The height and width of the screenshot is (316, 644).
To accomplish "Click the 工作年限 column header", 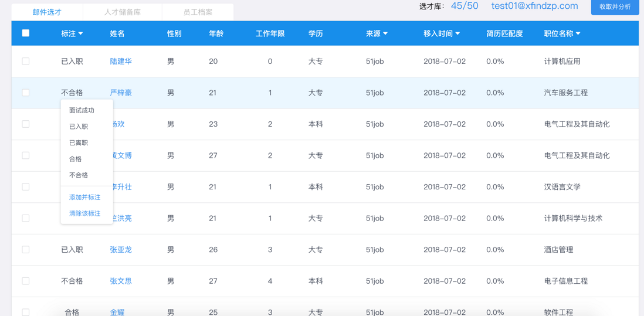I will point(270,33).
